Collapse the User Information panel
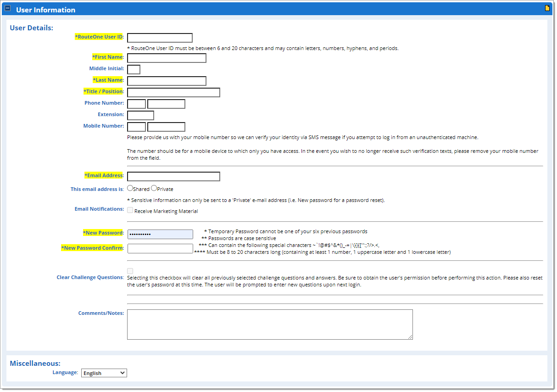This screenshot has width=557, height=392. coord(7,9)
